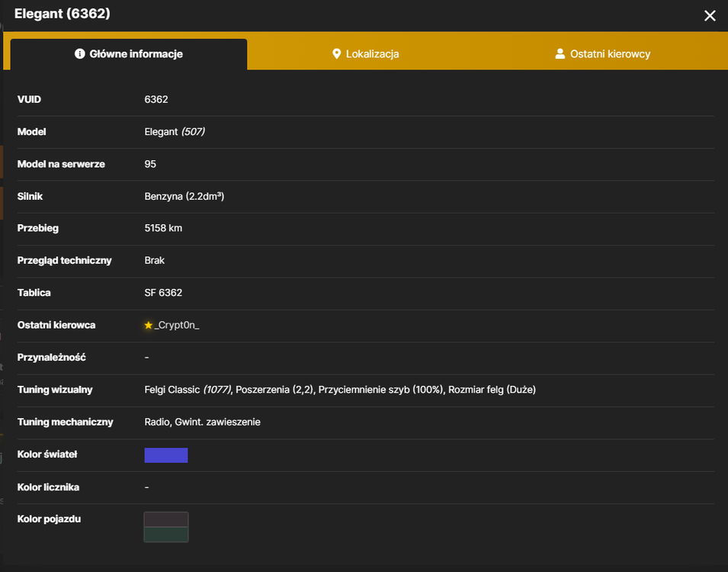Click the info circle icon
This screenshot has height=572, width=728.
(x=80, y=54)
